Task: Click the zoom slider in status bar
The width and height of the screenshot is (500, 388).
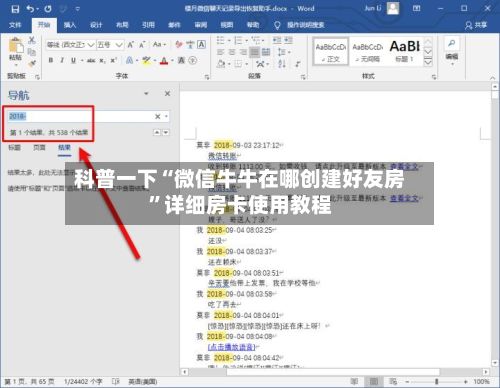Action: [x=436, y=381]
